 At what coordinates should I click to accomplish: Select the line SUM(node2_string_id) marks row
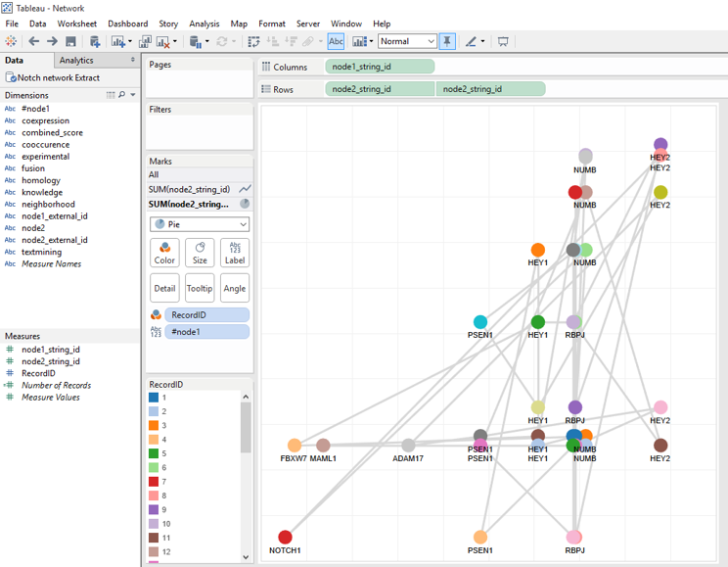click(200, 189)
